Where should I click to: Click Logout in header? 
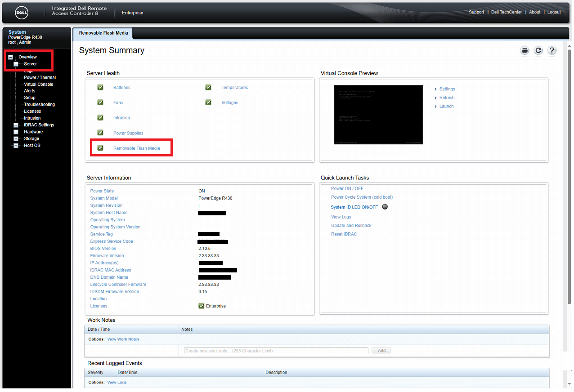pyautogui.click(x=554, y=12)
